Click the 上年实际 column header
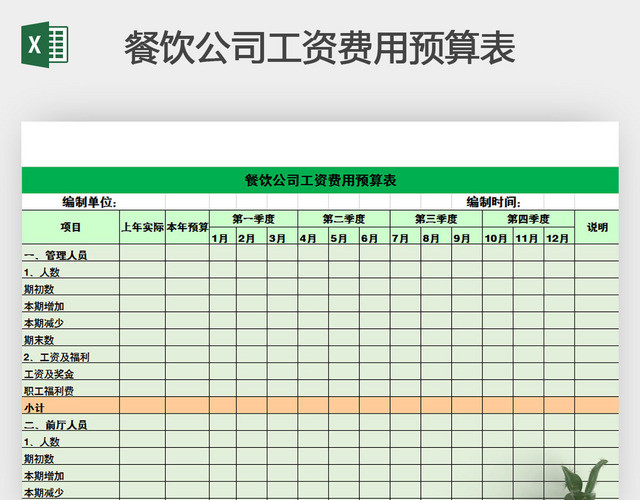Screen dimensions: 640x500 [142, 227]
